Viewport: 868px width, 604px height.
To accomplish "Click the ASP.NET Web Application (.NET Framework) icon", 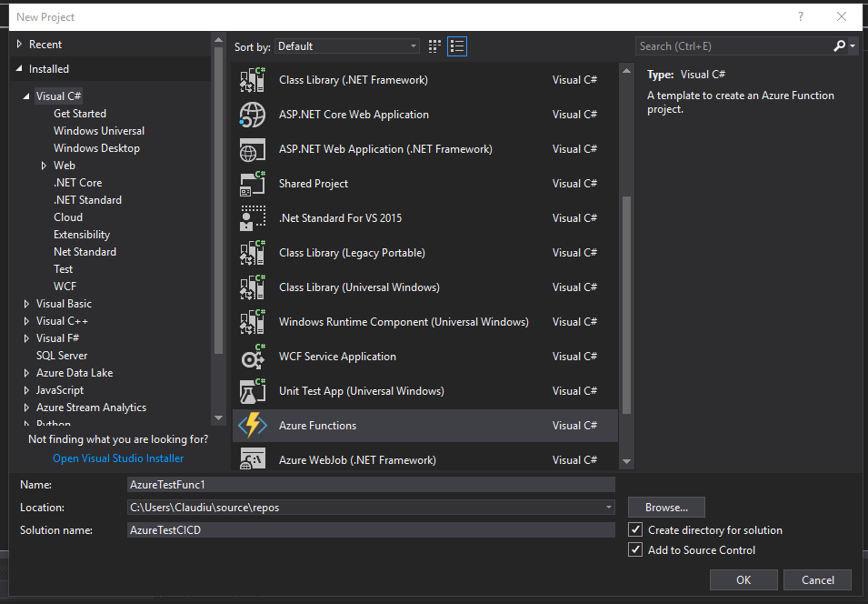I will (253, 149).
